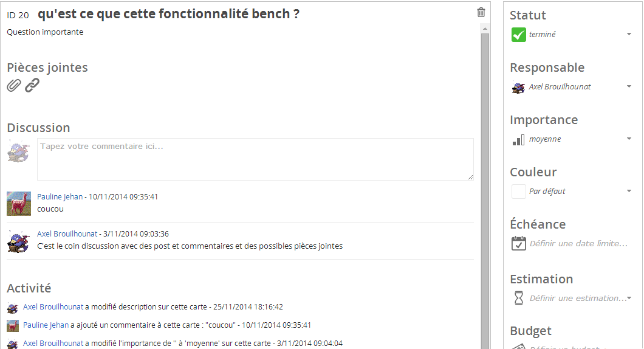Click the green terminé status checkmark icon
The width and height of the screenshot is (644, 349).
click(519, 35)
